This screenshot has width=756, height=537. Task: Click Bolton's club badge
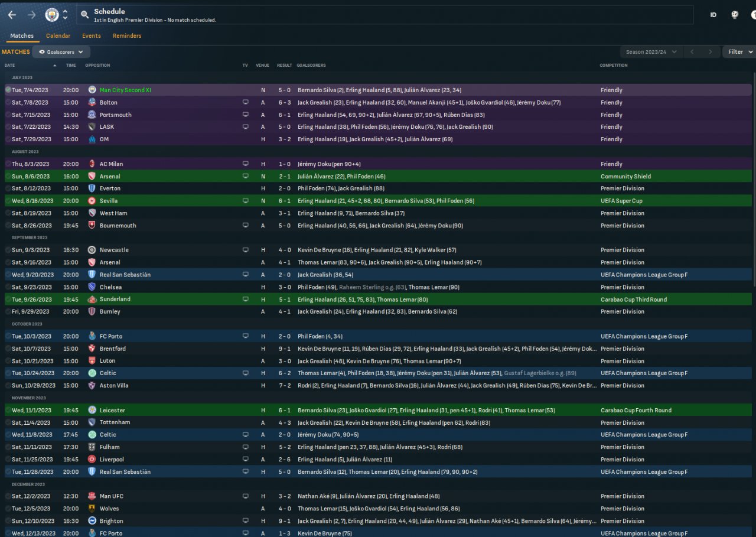click(x=92, y=102)
